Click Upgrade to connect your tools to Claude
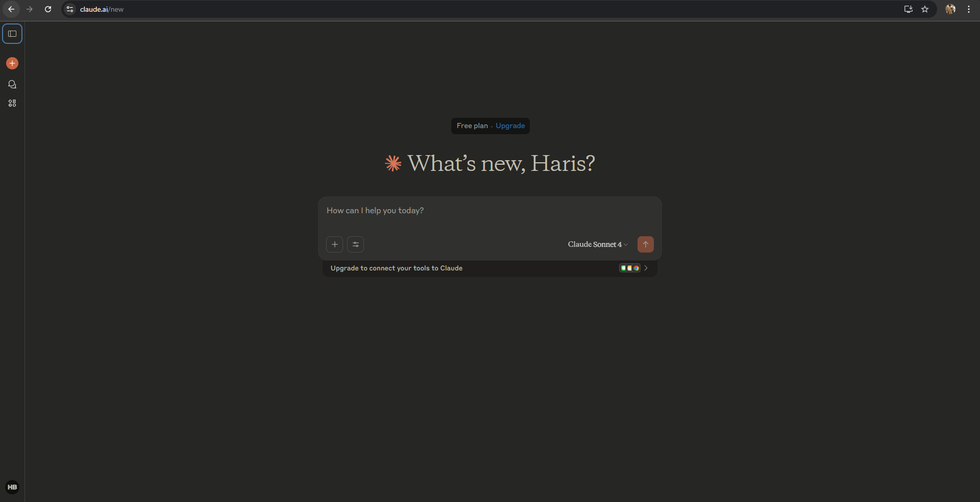Viewport: 980px width, 502px height. pyautogui.click(x=397, y=268)
